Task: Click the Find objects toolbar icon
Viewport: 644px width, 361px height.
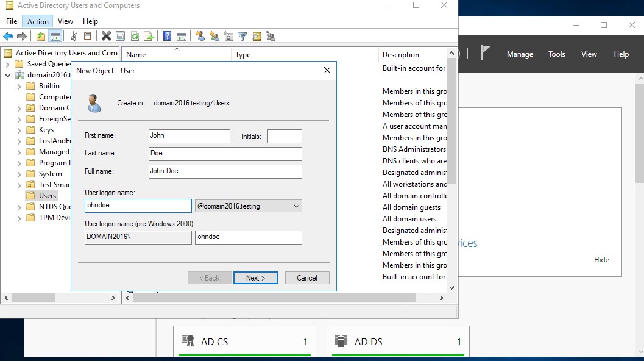Action: pyautogui.click(x=257, y=36)
